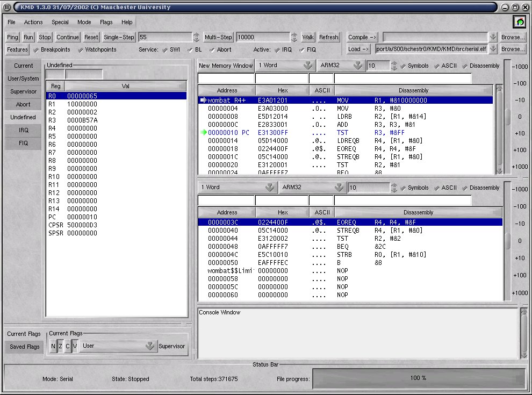Open the Mode menu
Screen dimensions: 532x395
pos(84,22)
